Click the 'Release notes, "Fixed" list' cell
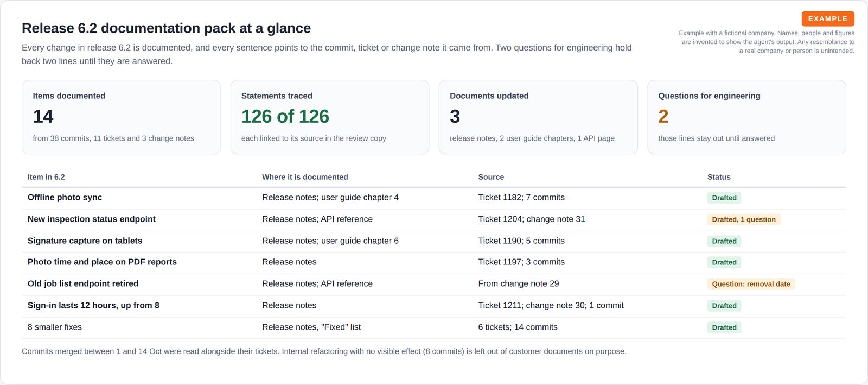Viewport: 868px width, 385px height. [x=311, y=327]
